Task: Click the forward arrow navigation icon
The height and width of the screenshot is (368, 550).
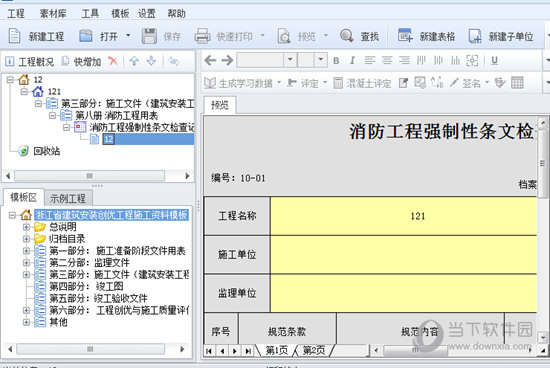Action: point(227,60)
